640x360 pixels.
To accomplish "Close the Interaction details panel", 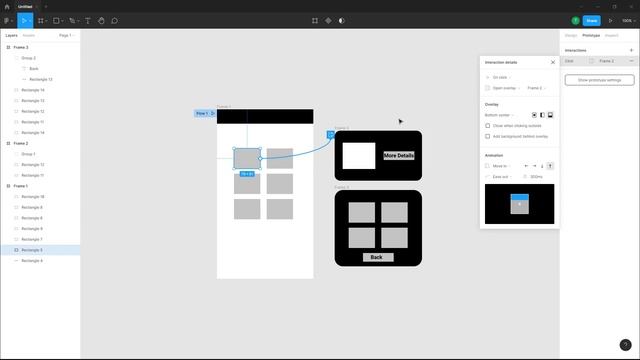I will click(x=553, y=62).
